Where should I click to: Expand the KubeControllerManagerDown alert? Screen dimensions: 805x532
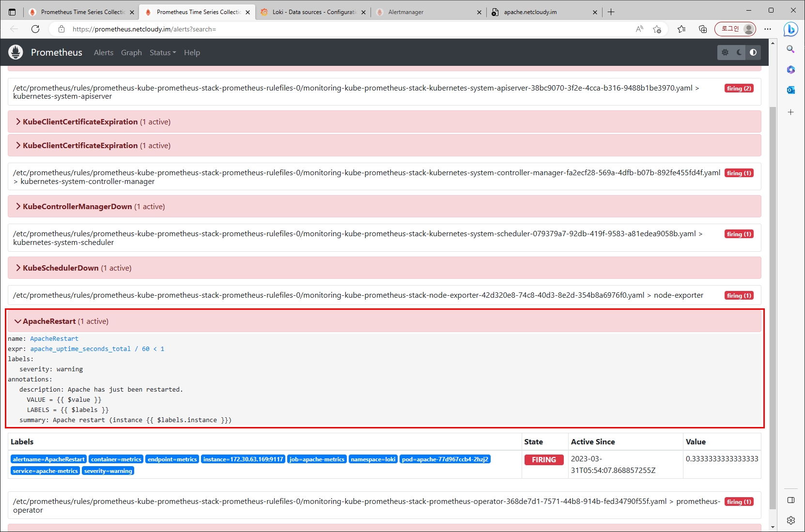(x=384, y=206)
